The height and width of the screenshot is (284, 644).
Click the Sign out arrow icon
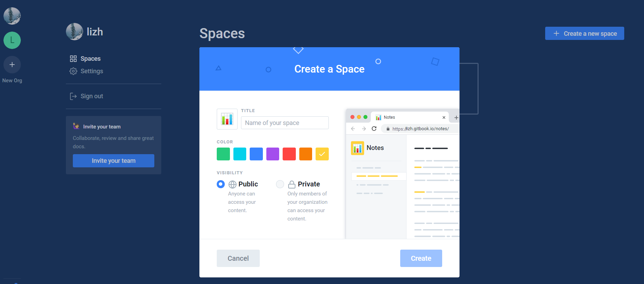click(x=73, y=96)
